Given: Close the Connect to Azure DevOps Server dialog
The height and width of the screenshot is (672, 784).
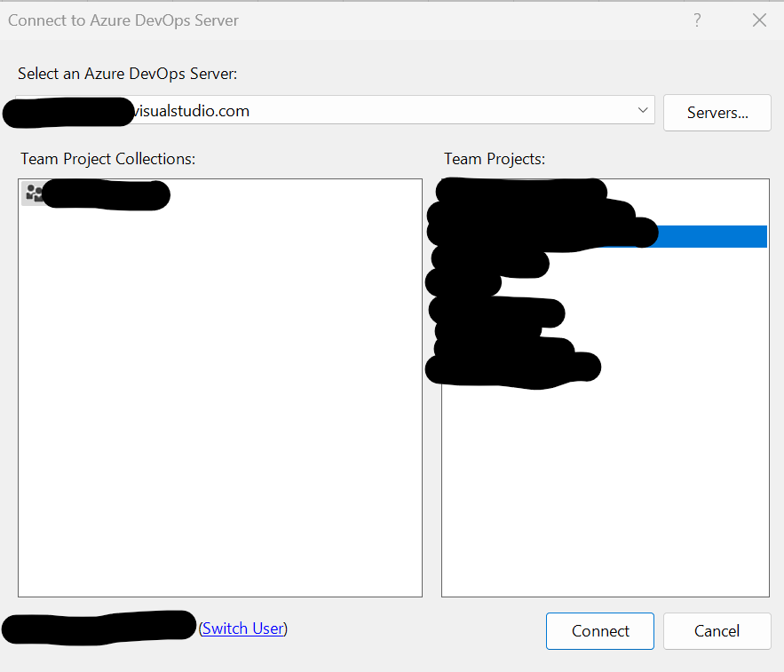Looking at the screenshot, I should (759, 20).
